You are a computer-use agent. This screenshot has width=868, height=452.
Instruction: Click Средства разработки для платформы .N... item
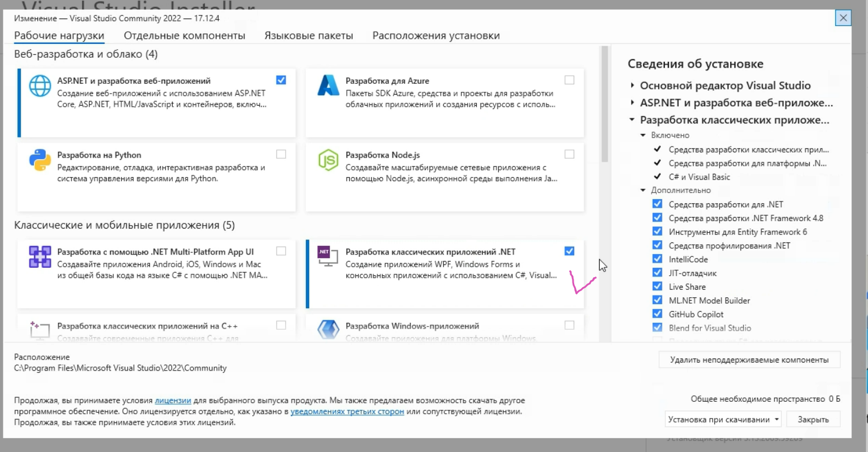pyautogui.click(x=748, y=163)
